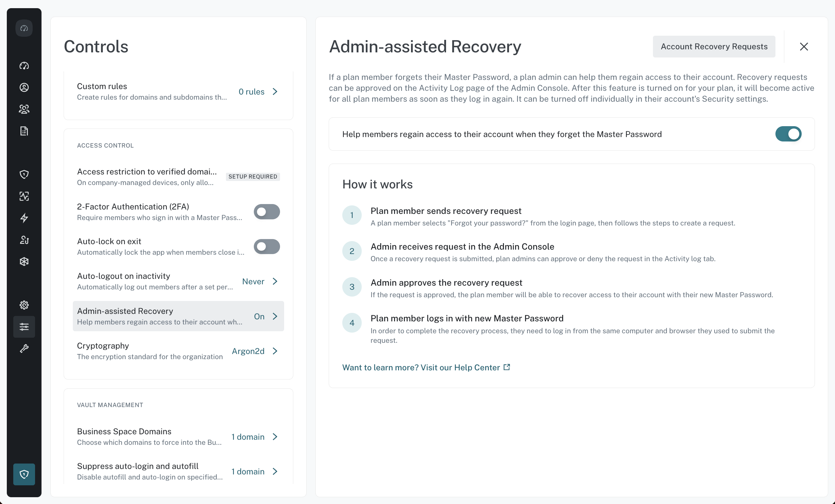Open Access restriction to verified domains row
The image size is (835, 504).
[x=178, y=177]
